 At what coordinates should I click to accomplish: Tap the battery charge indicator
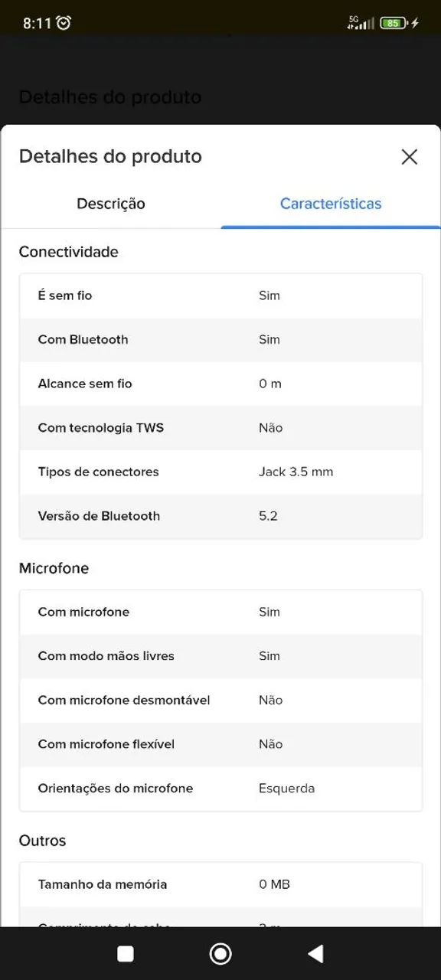click(395, 22)
